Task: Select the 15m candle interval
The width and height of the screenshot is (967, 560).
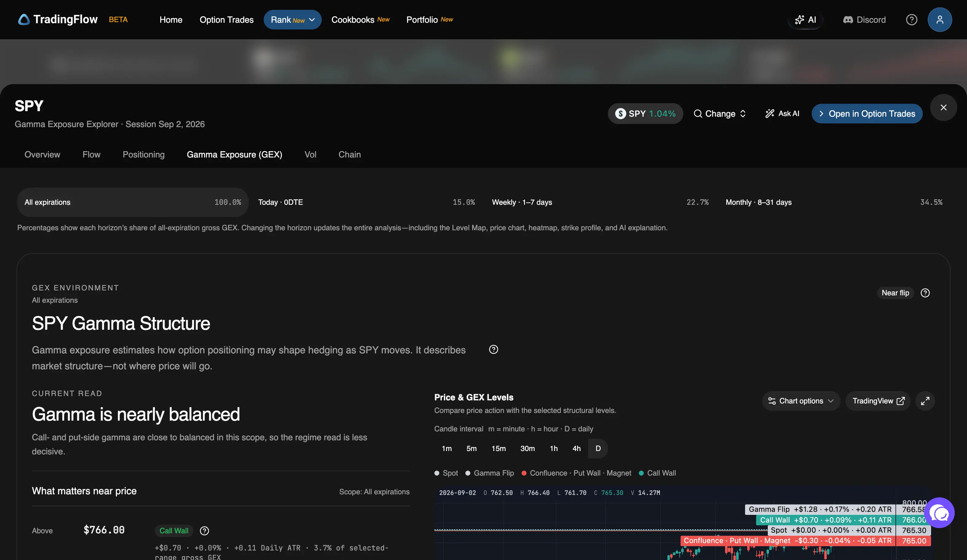Action: 499,448
